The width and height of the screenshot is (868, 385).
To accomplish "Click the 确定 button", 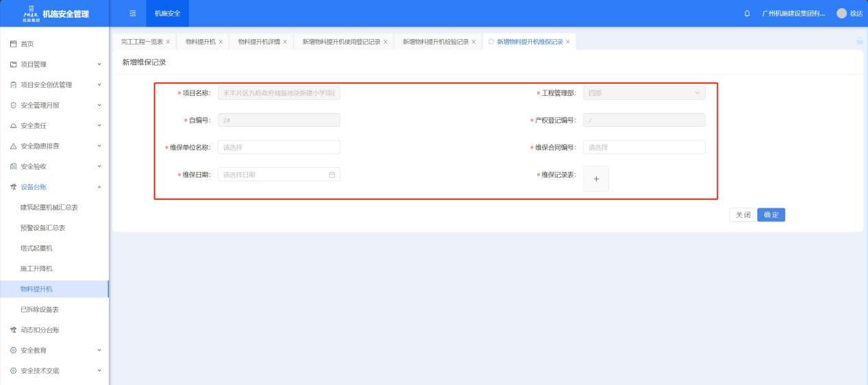I will point(771,215).
